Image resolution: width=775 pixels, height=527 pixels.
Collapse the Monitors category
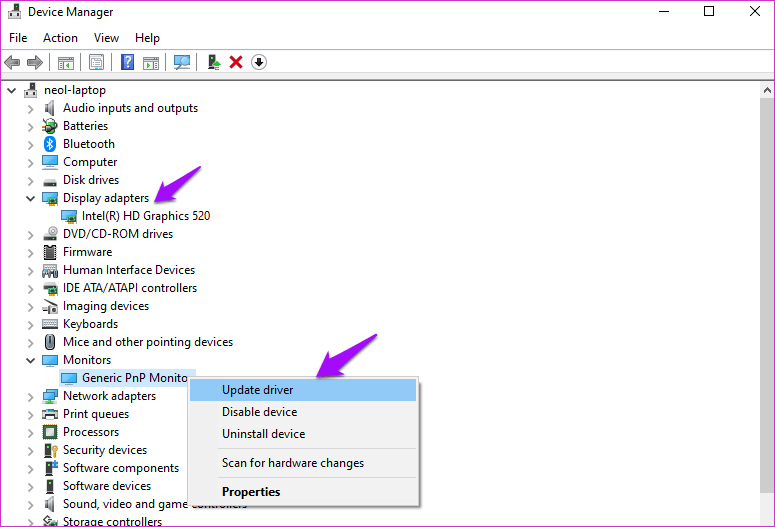(31, 360)
